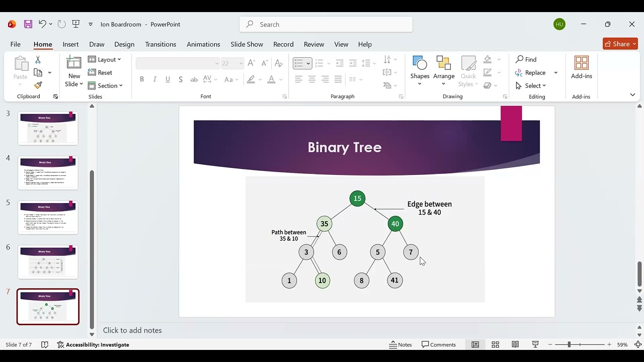Apply strikethrough text formatting
The width and height of the screenshot is (644, 362).
click(194, 79)
